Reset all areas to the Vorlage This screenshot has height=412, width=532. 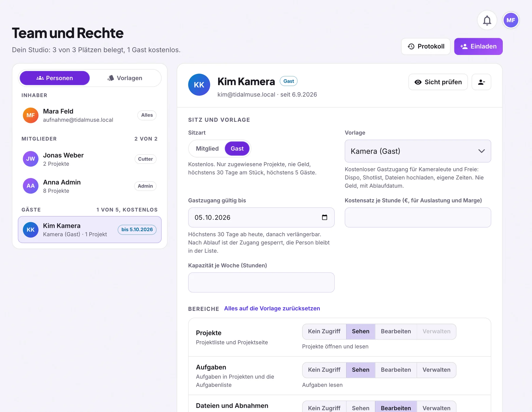coord(272,309)
